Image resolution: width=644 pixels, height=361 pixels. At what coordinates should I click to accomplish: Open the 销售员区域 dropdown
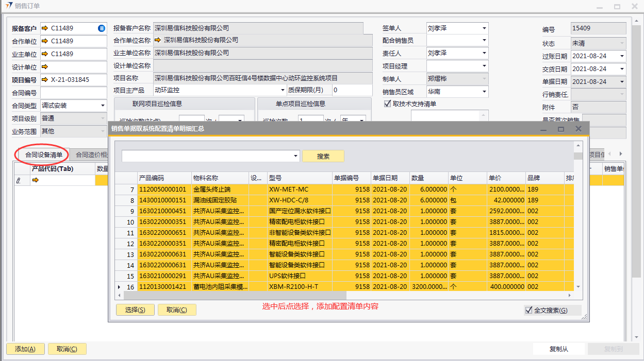(484, 92)
